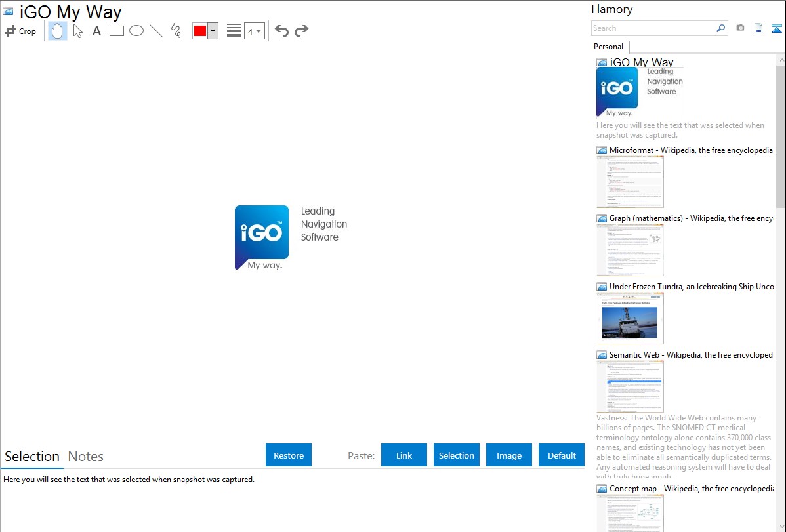
Task: Activate the hand pan tool
Action: pos(57,31)
